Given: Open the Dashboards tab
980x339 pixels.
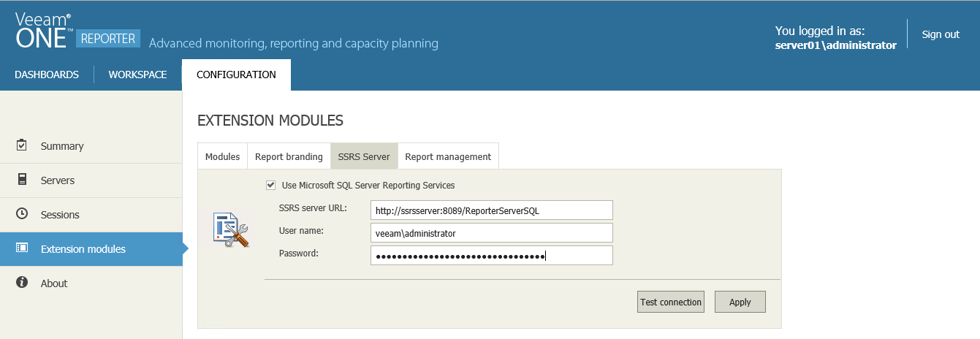Looking at the screenshot, I should [47, 75].
